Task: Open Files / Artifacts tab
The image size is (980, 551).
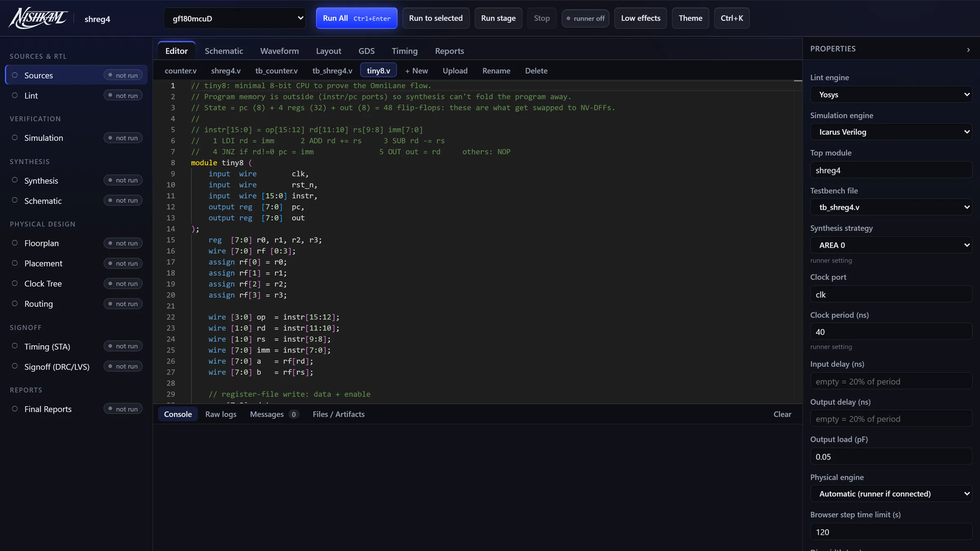Action: pyautogui.click(x=339, y=414)
